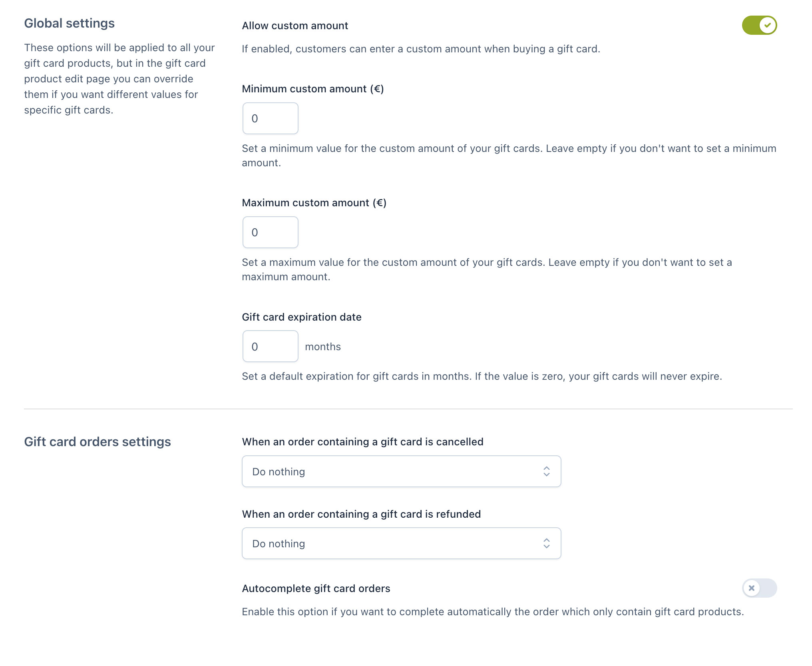Click the cancelled gift card order label
812x666 pixels.
362,442
